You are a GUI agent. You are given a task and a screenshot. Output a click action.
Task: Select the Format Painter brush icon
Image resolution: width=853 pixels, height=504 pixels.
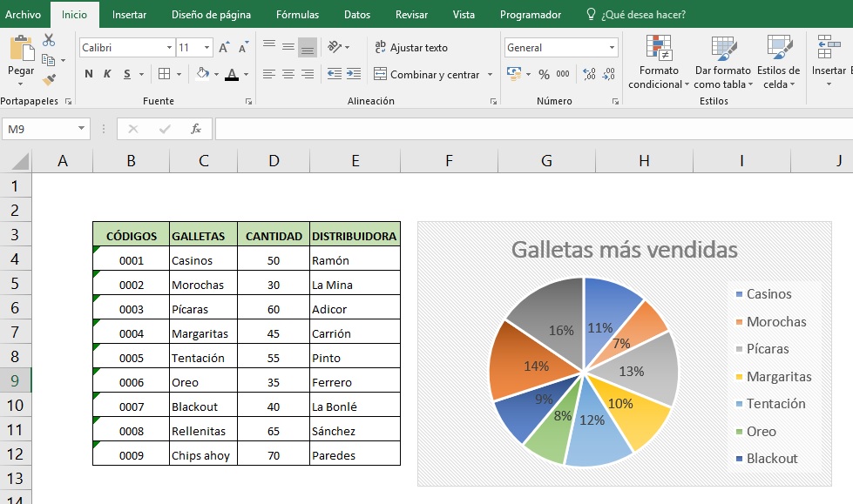49,79
